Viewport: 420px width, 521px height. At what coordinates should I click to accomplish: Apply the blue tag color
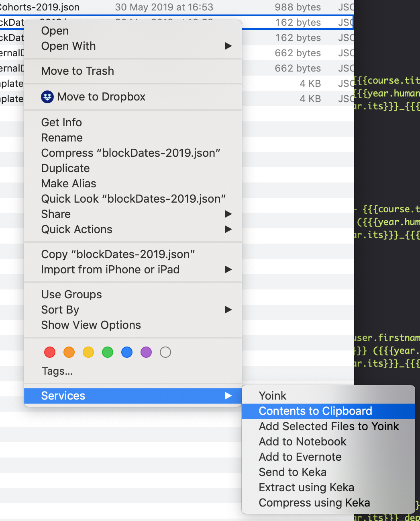pyautogui.click(x=127, y=352)
